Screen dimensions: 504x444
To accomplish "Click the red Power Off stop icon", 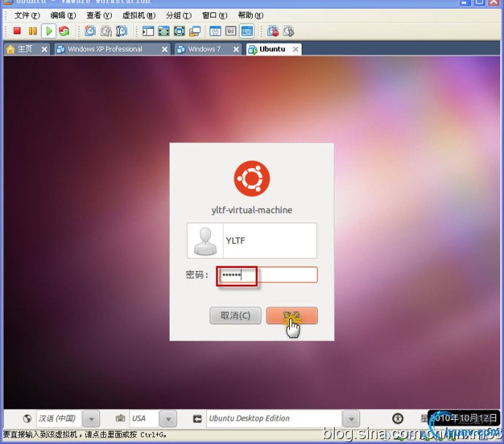I will tap(17, 31).
